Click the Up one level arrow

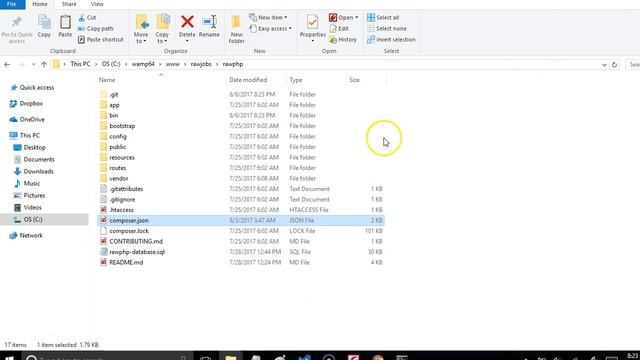[x=44, y=64]
